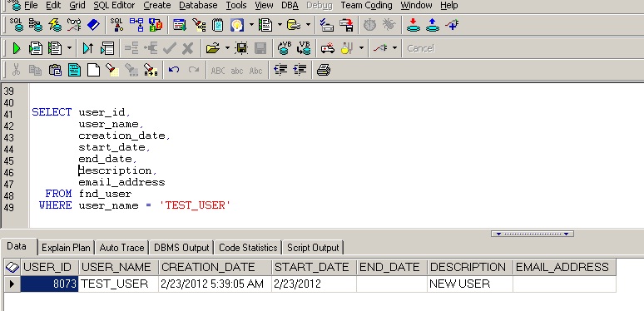Open the SQL Editor menu
644x311 pixels.
pyautogui.click(x=114, y=5)
